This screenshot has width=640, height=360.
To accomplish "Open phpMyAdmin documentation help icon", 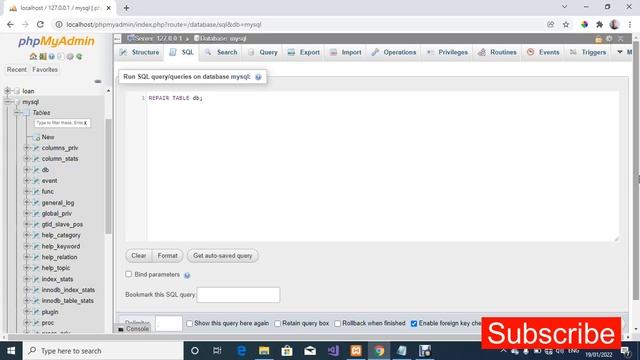I will click(52, 56).
